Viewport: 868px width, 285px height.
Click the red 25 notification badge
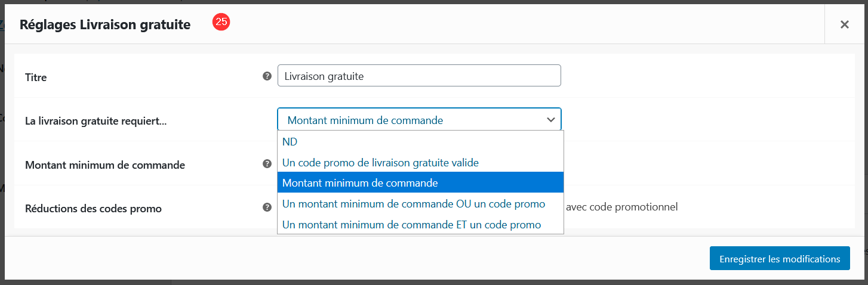point(221,22)
